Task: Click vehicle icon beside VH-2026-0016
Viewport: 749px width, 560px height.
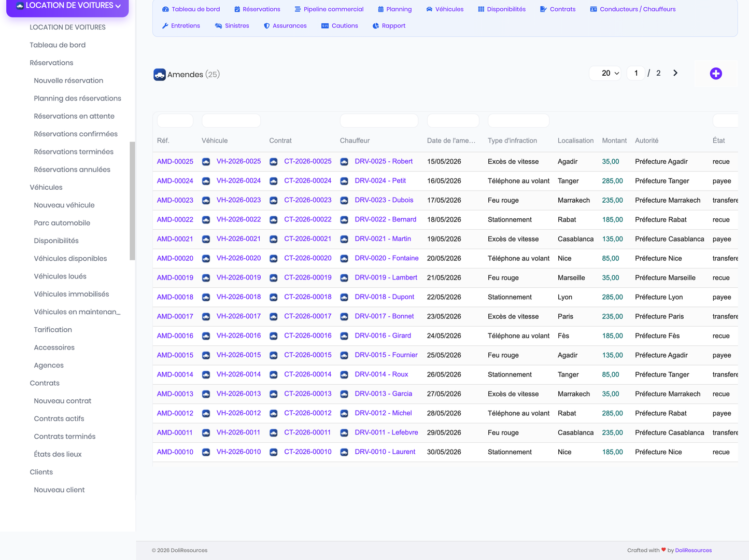Action: 206,336
